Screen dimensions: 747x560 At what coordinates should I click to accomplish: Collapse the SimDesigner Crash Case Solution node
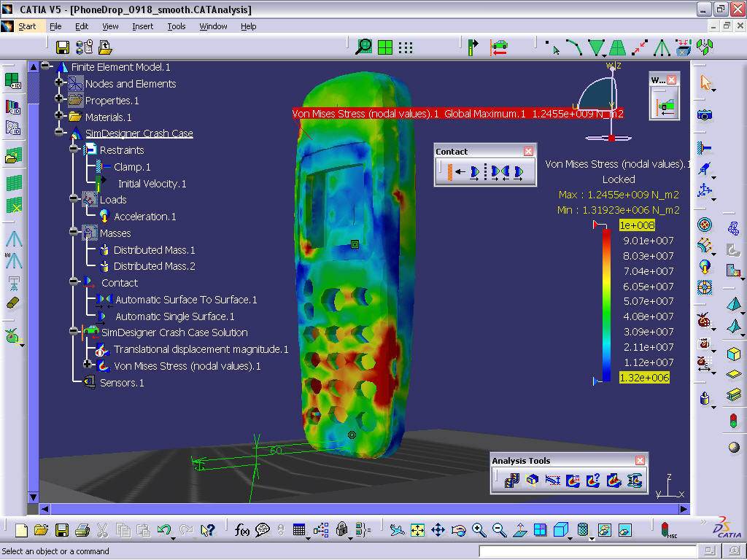coord(74,331)
